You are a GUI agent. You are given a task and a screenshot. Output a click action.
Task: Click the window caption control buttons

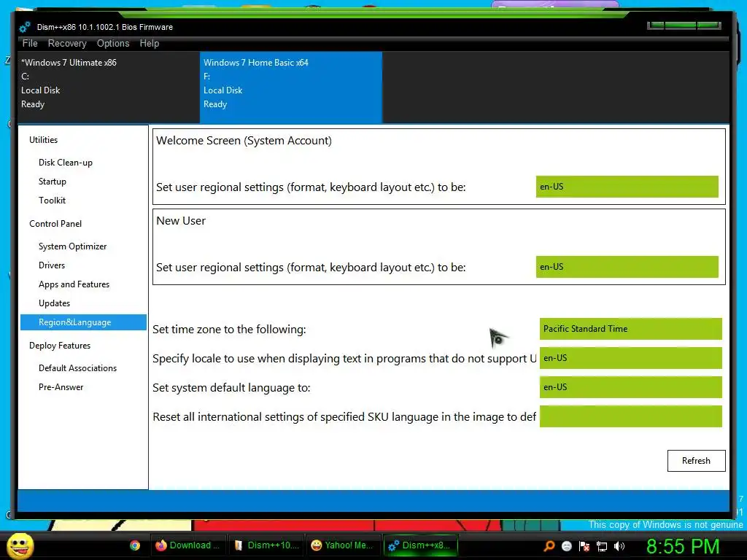tap(684, 26)
